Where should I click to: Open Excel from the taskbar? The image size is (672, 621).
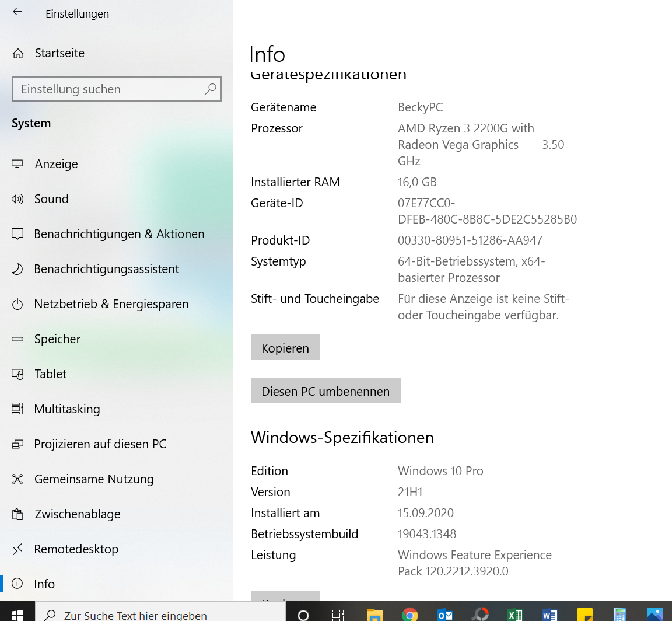point(514,614)
